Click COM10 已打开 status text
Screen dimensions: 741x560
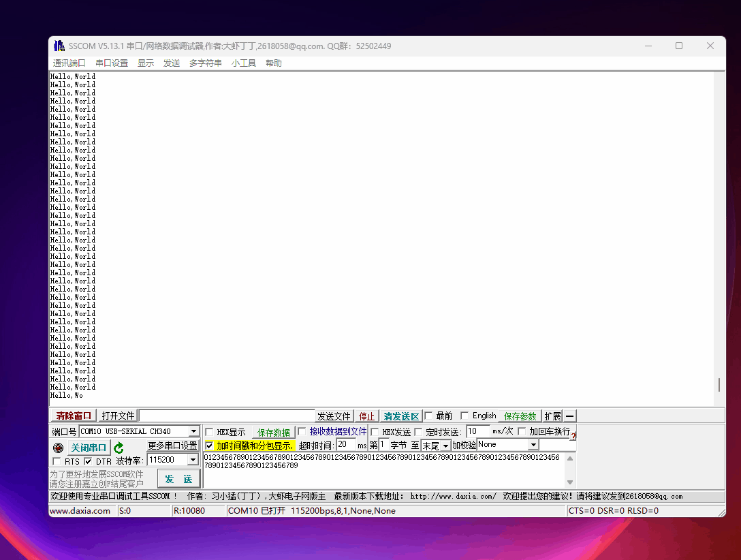pos(257,511)
